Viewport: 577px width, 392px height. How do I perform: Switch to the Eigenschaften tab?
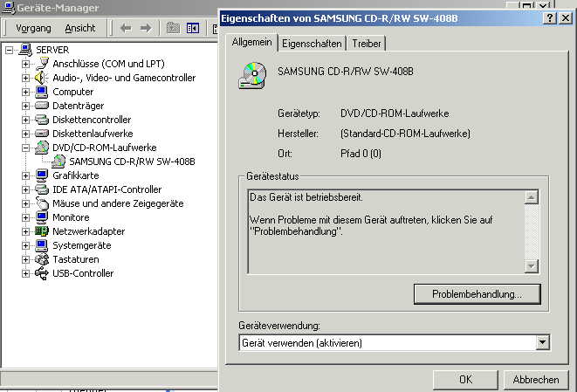pos(312,44)
